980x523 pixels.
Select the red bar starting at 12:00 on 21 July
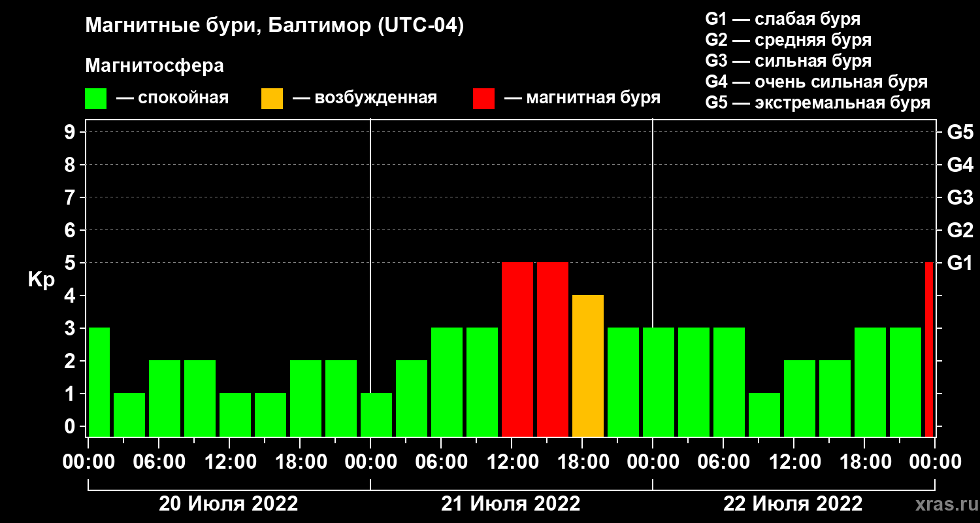[517, 350]
